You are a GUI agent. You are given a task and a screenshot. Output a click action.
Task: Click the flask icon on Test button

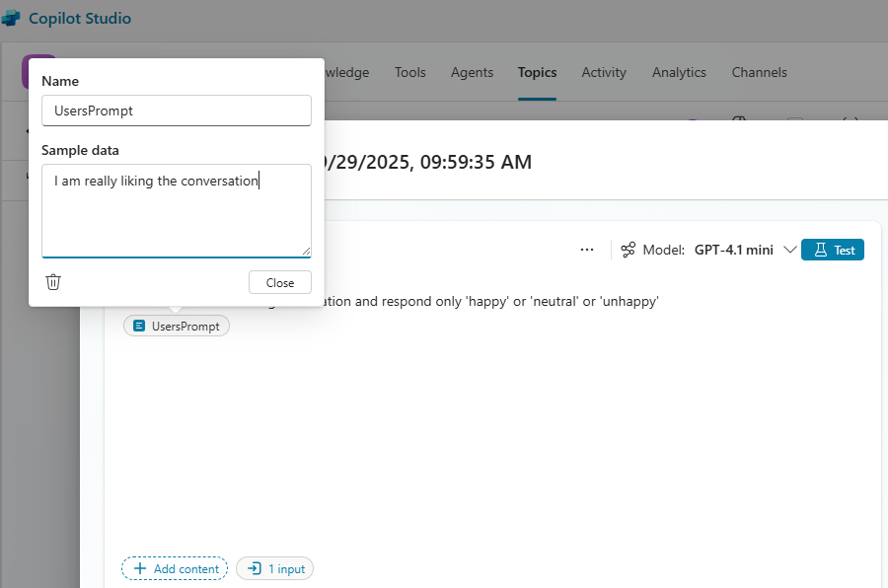(x=820, y=250)
